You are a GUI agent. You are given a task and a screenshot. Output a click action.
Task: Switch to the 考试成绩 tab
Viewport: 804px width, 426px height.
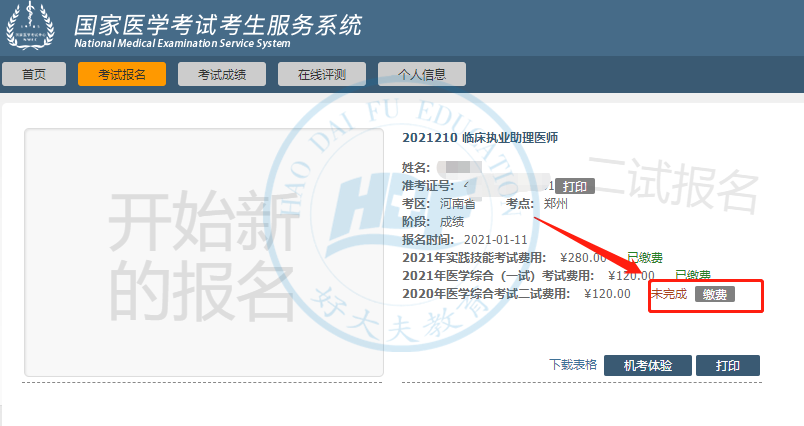[x=222, y=74]
